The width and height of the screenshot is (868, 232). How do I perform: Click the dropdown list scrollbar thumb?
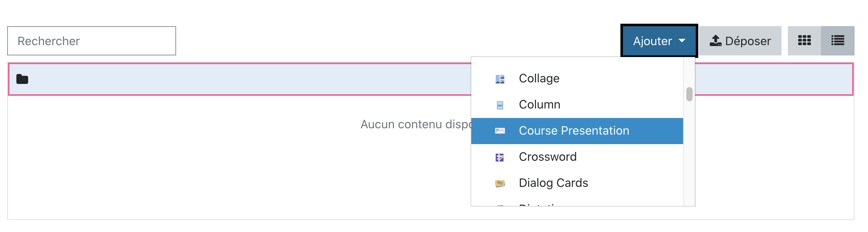pyautogui.click(x=689, y=94)
